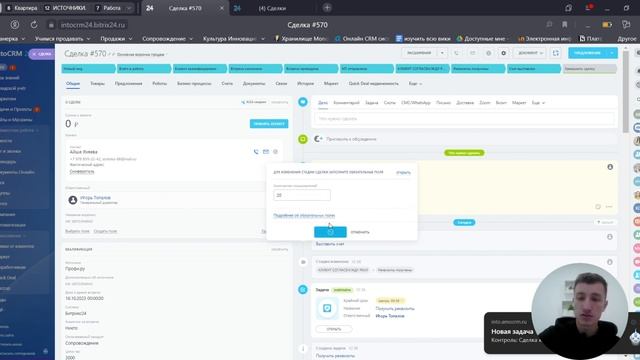Click the Открыть button in the Задача card
Image resolution: width=640 pixels, height=360 pixels.
333,329
